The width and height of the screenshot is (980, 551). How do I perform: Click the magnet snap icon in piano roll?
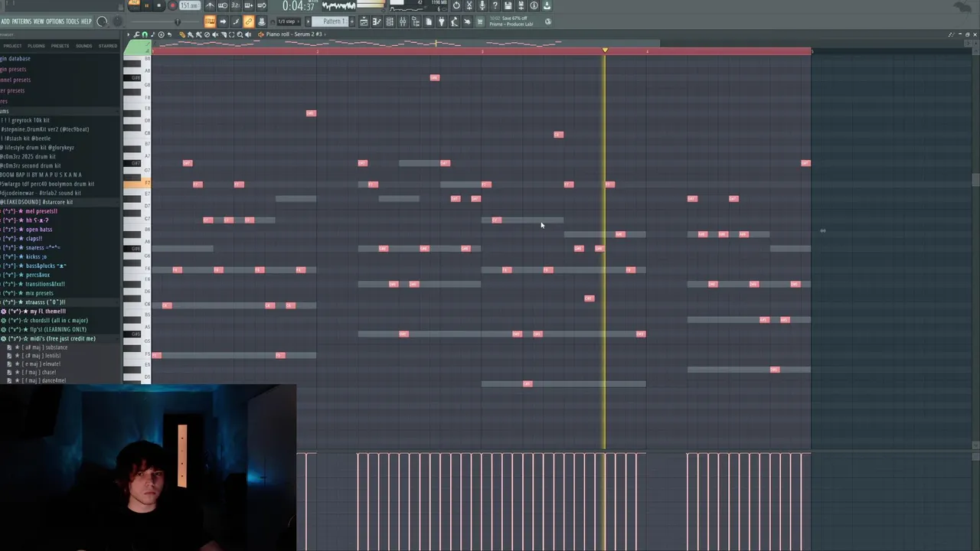145,34
